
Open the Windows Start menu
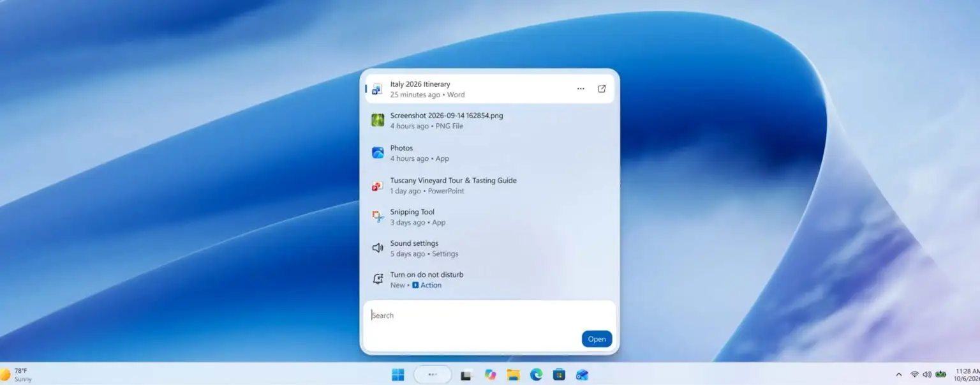tap(398, 375)
